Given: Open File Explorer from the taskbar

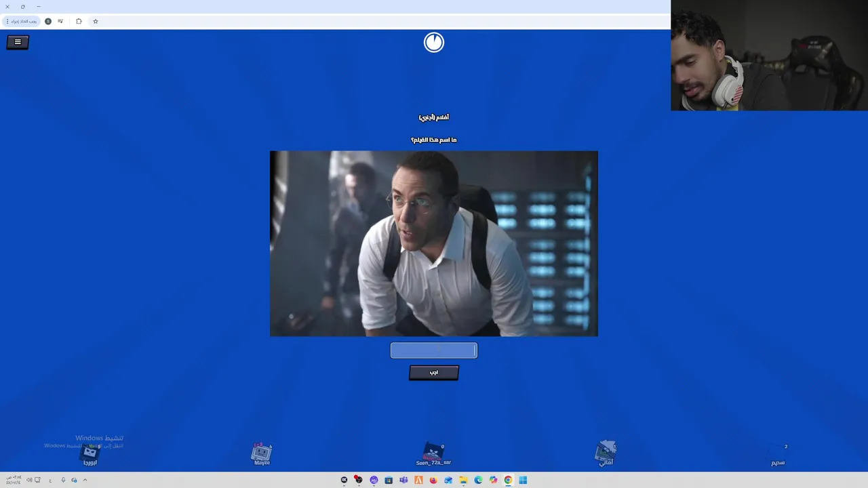Looking at the screenshot, I should (x=463, y=480).
